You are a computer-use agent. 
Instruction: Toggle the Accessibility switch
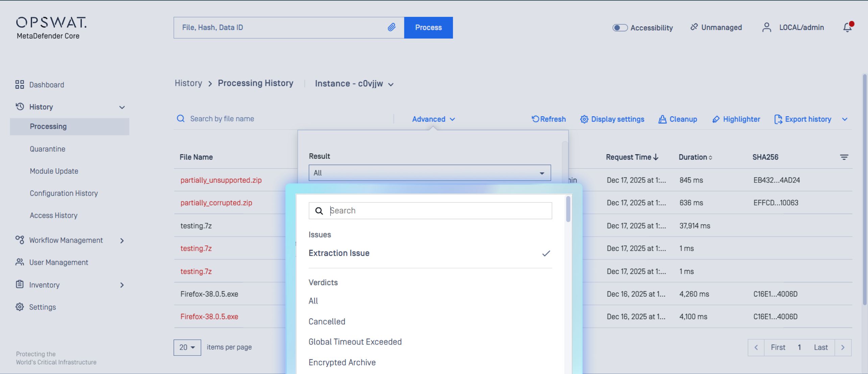coord(620,28)
